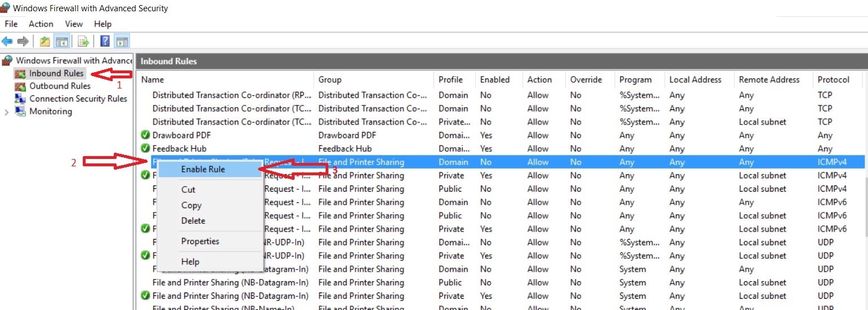Click 'Feedback Hub' in the Group column

click(345, 149)
